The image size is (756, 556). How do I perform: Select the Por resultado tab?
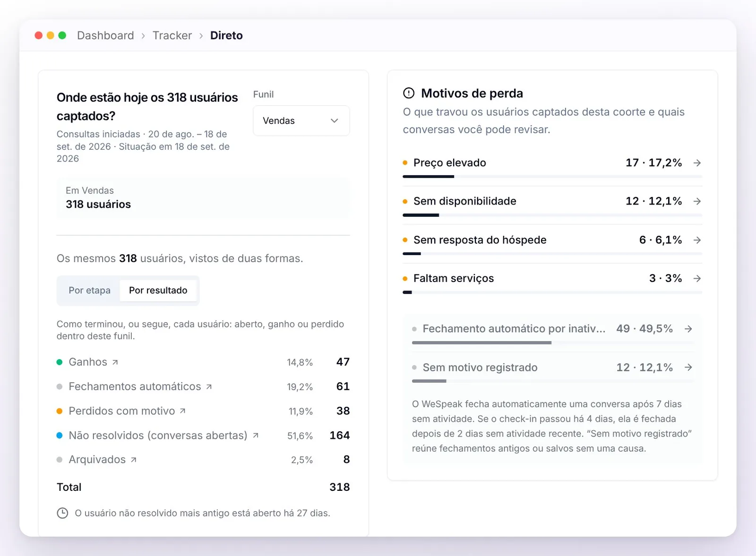(158, 291)
